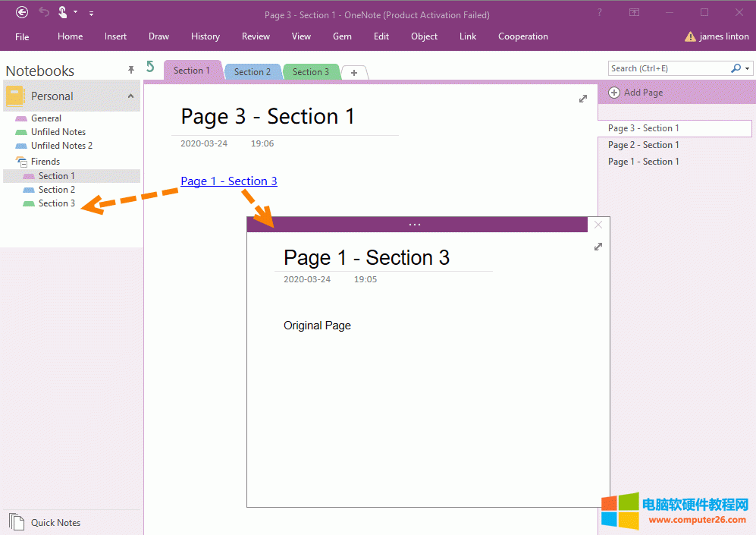This screenshot has width=756, height=535.
Task: Click inside the Search box
Action: (667, 68)
